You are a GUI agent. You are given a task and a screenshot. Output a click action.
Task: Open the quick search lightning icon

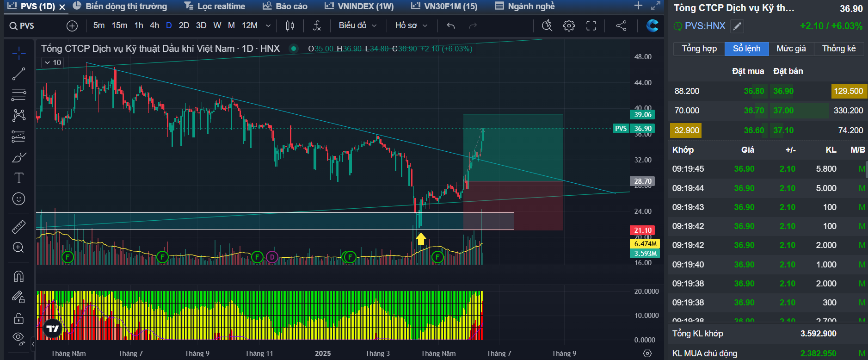547,26
